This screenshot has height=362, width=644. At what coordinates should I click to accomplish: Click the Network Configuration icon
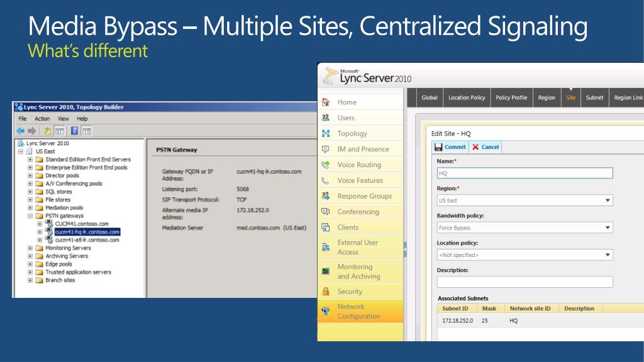coord(326,311)
